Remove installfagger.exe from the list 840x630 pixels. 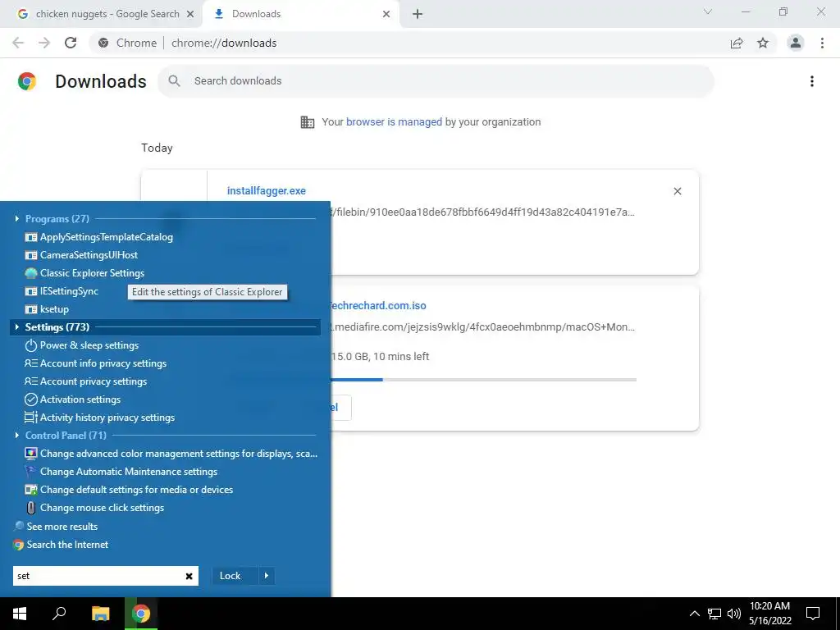[x=677, y=191]
